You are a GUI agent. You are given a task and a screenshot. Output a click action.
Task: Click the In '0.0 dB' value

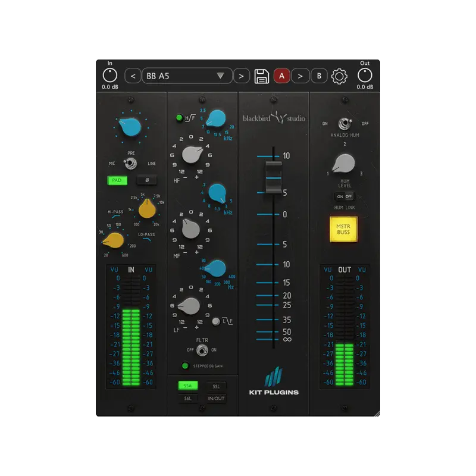click(110, 87)
